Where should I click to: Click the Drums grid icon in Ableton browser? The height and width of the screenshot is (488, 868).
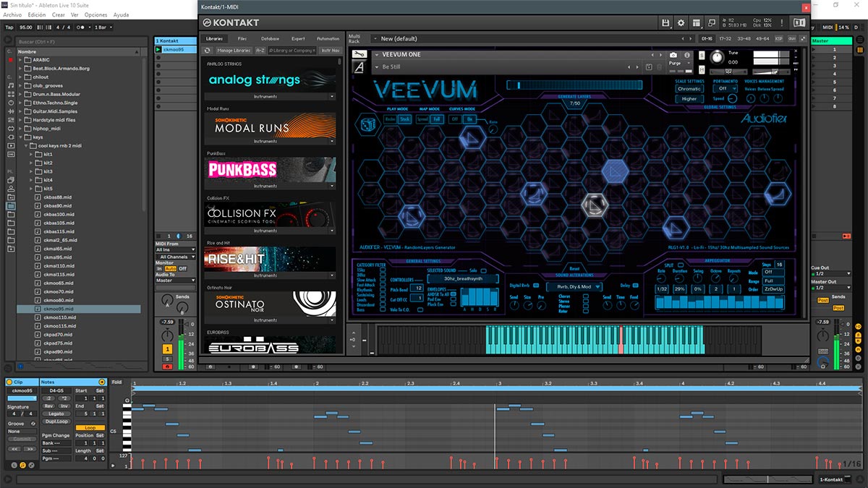coord(11,94)
